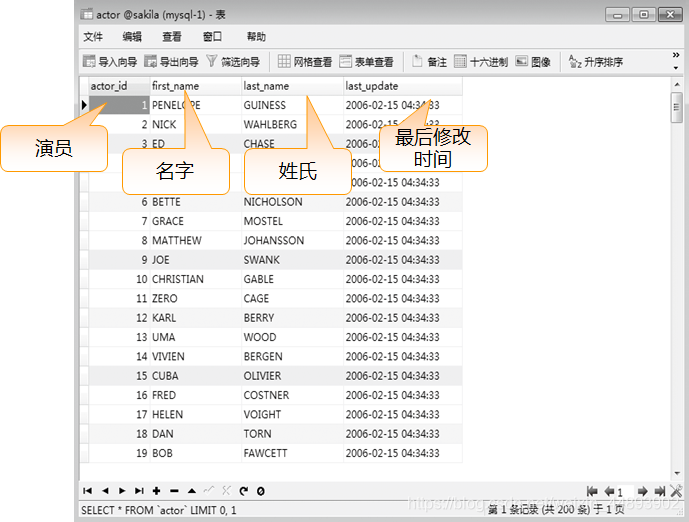
Task: Click the edit record triangle icon
Action: 192,491
